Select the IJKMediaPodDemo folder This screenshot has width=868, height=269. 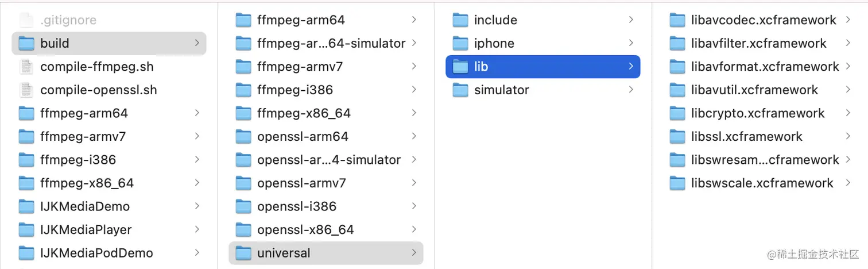pos(96,253)
